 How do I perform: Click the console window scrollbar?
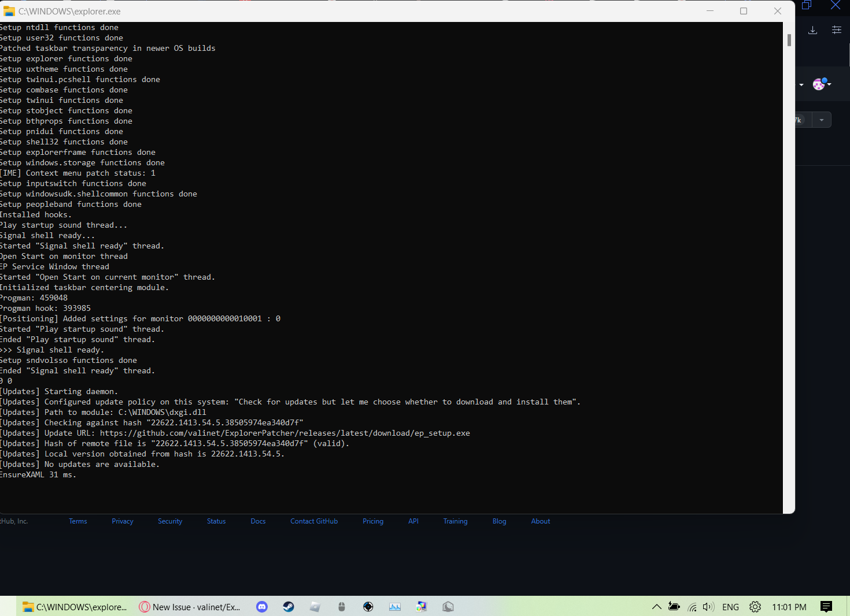pyautogui.click(x=788, y=40)
